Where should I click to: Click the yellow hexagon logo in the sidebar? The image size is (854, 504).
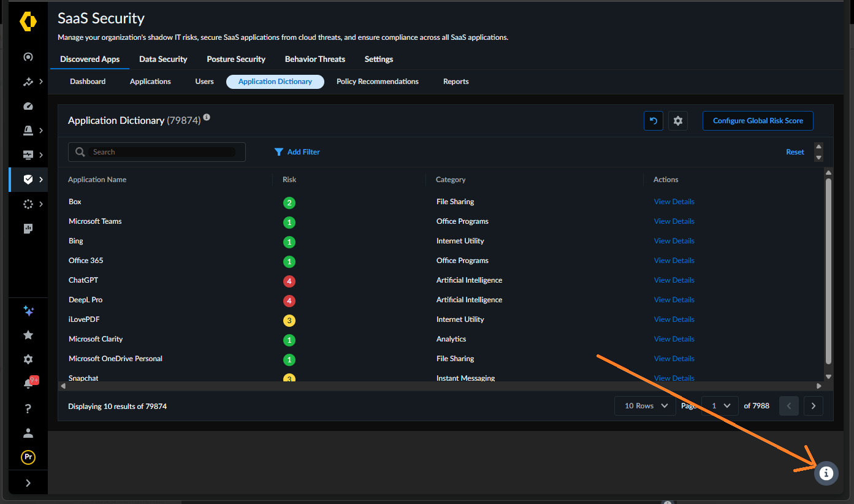point(28,21)
